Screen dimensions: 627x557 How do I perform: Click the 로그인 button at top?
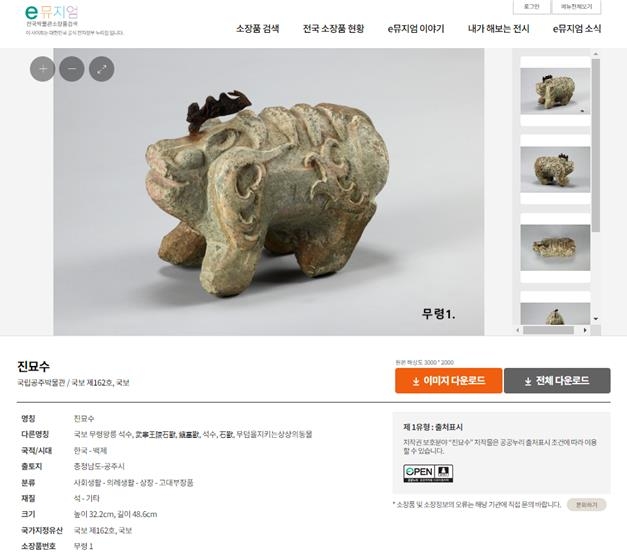tap(531, 7)
